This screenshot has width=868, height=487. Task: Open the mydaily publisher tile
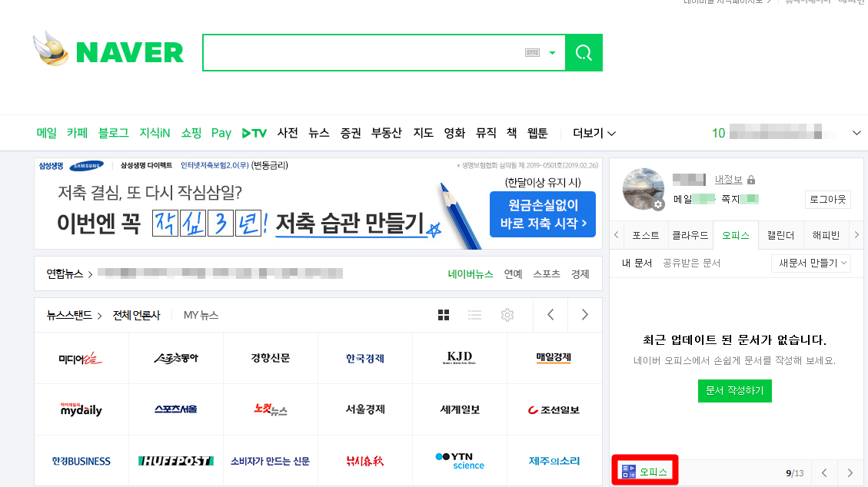[x=81, y=409]
